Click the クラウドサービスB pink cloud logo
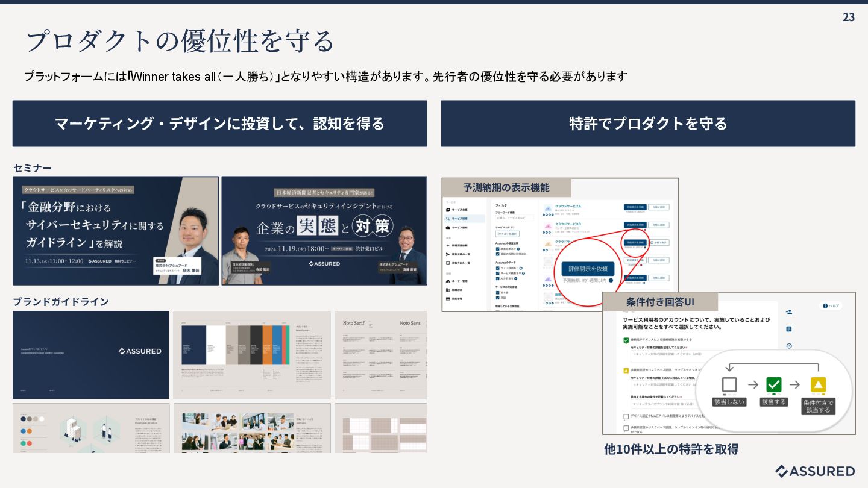Image resolution: width=868 pixels, height=488 pixels. 548,225
